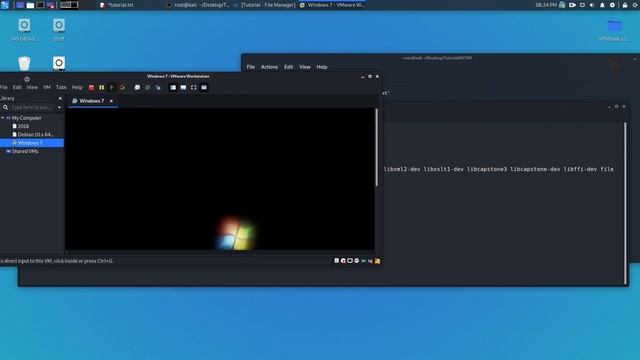
Task: Toggle the Show library sidebar view icon
Action: tap(173, 87)
